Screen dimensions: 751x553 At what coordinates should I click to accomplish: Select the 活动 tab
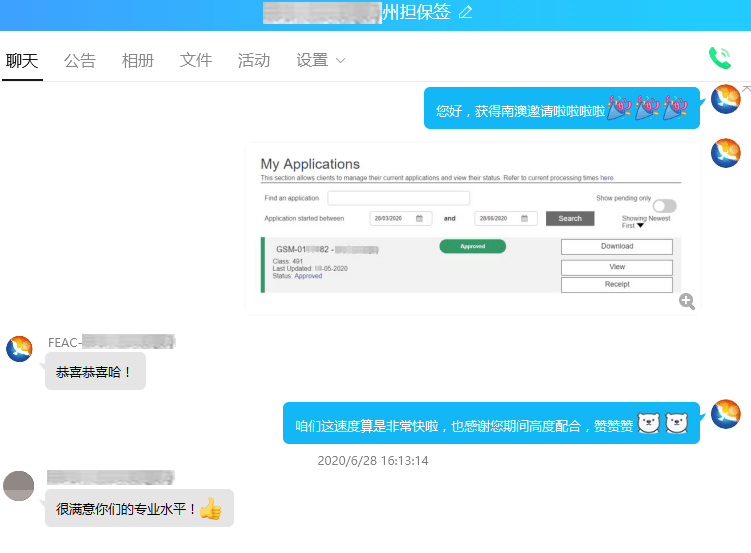pyautogui.click(x=254, y=60)
